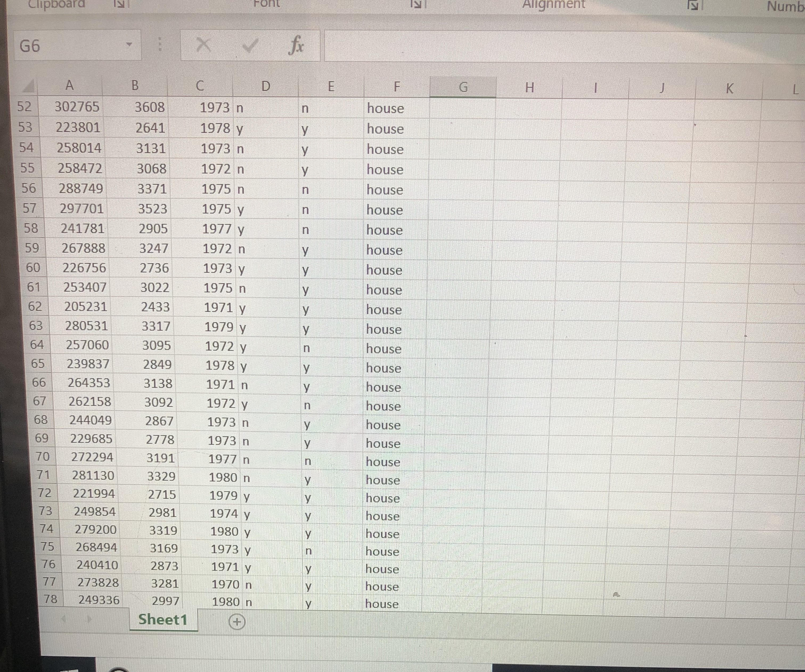Select row 78 header
The image size is (805, 672).
tap(51, 599)
